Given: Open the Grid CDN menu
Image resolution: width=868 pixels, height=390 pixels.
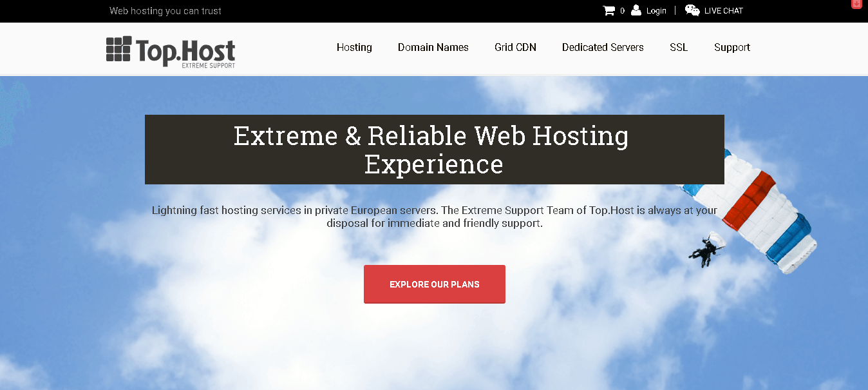Looking at the screenshot, I should 515,47.
